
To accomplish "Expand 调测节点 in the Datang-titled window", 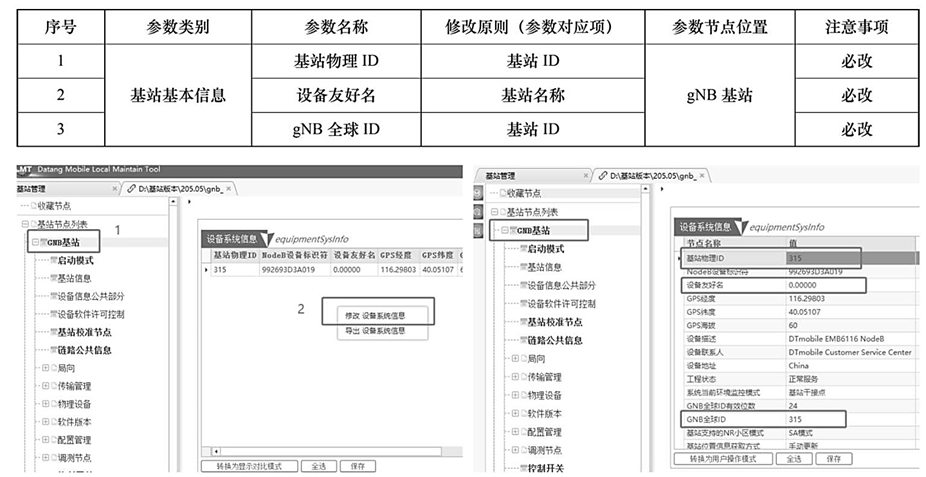I will coord(46,458).
